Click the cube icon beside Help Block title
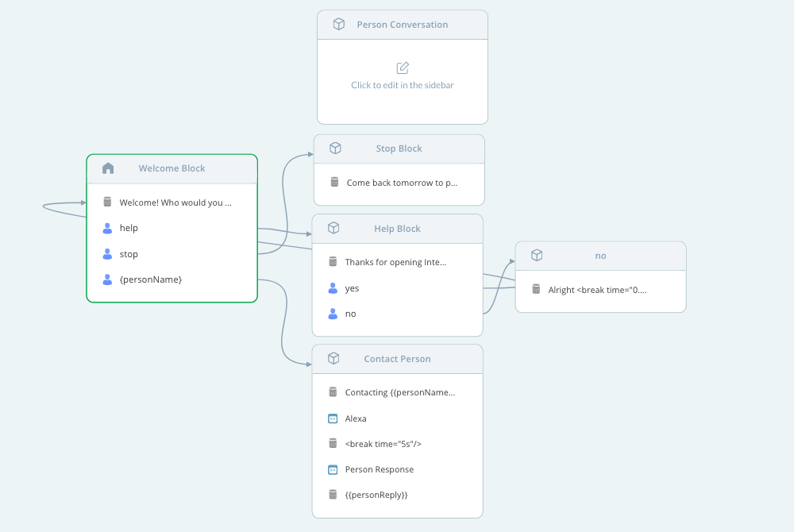The image size is (794, 532). (334, 229)
